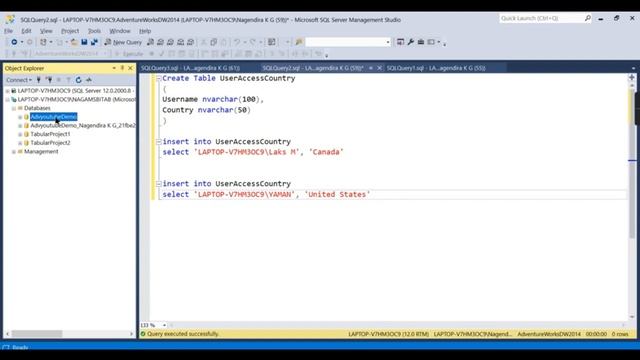This screenshot has width=640, height=360.
Task: Click the 'United States' string in the query
Action: [x=337, y=195]
